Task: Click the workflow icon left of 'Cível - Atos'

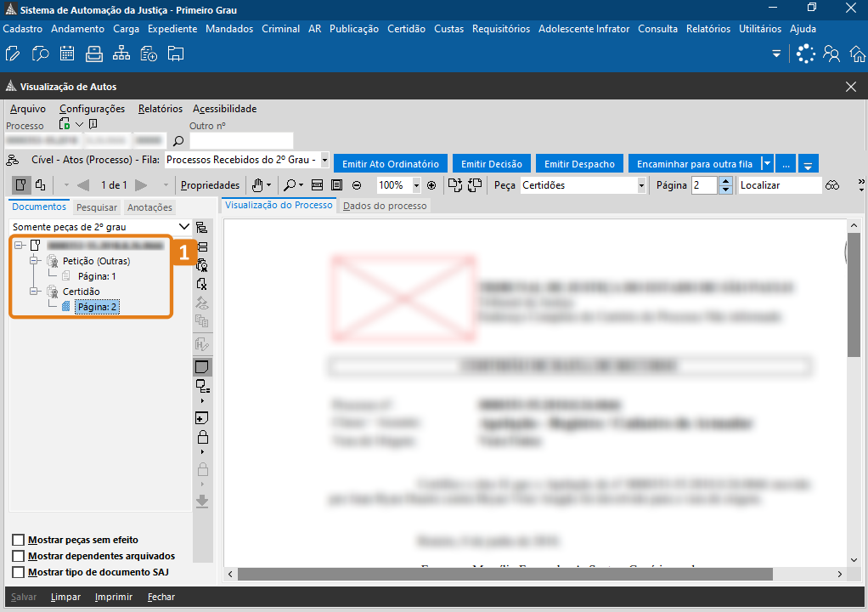Action: point(12,160)
